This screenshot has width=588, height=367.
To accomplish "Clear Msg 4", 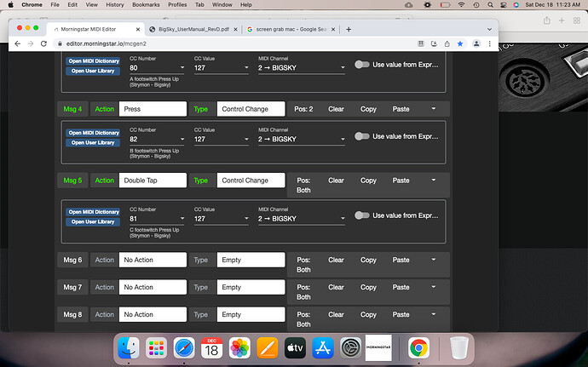I will [x=336, y=109].
